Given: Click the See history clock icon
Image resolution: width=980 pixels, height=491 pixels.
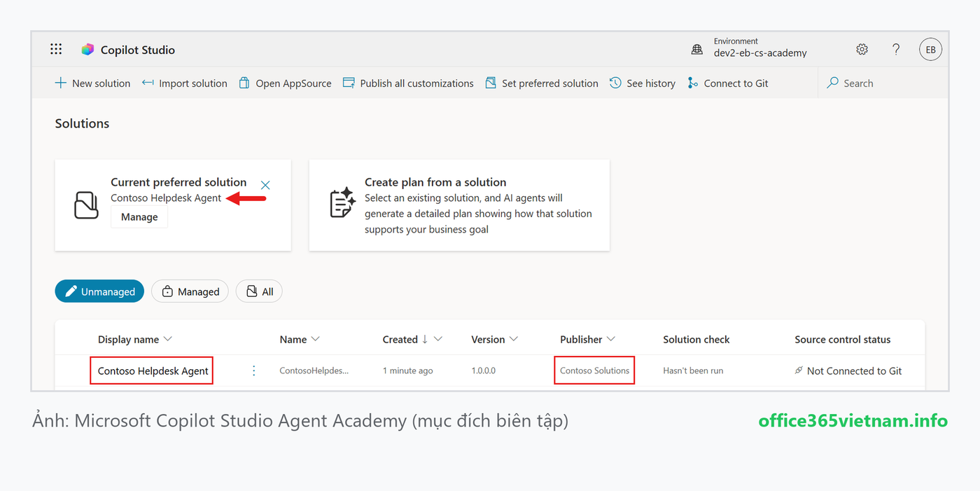Looking at the screenshot, I should tap(615, 83).
